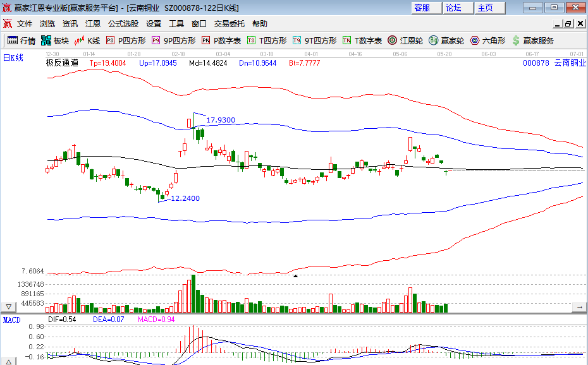Click the 极反通道 indicator name

pos(62,63)
